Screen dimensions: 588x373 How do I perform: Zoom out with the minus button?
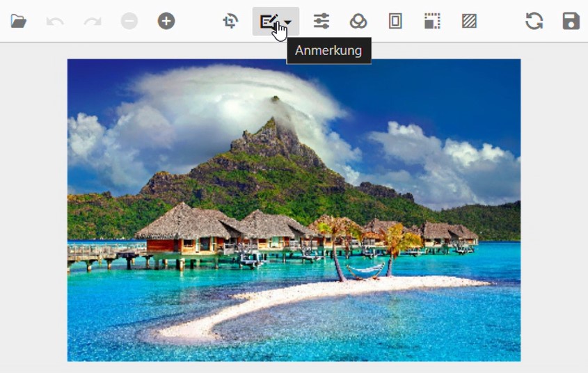129,21
